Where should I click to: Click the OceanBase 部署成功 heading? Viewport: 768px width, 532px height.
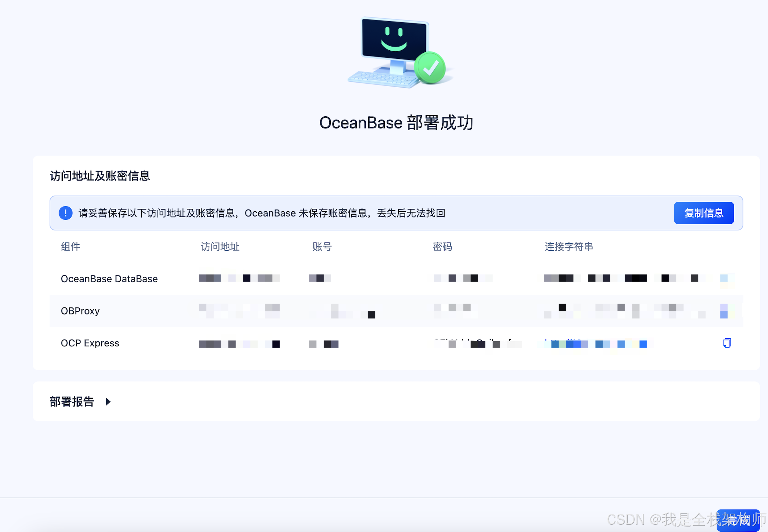click(x=396, y=123)
